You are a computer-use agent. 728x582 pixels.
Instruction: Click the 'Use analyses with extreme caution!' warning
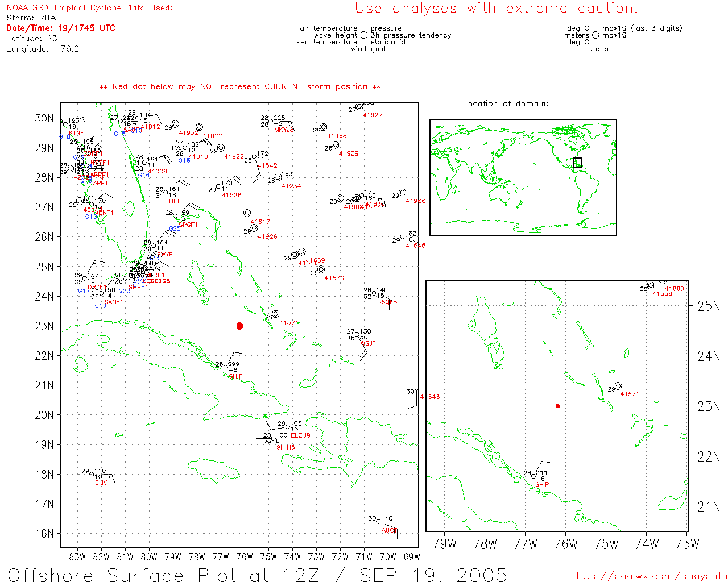(496, 8)
